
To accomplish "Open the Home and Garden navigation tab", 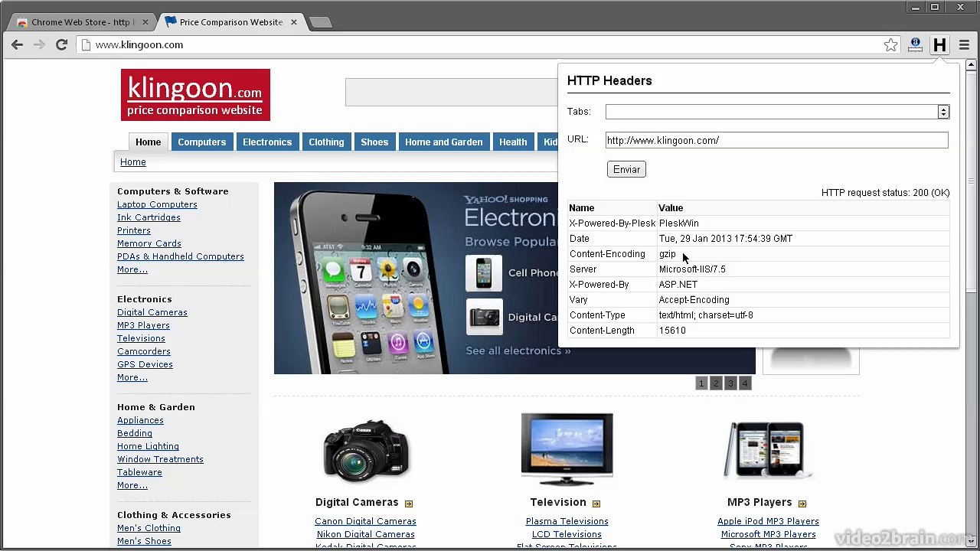I will (x=444, y=142).
